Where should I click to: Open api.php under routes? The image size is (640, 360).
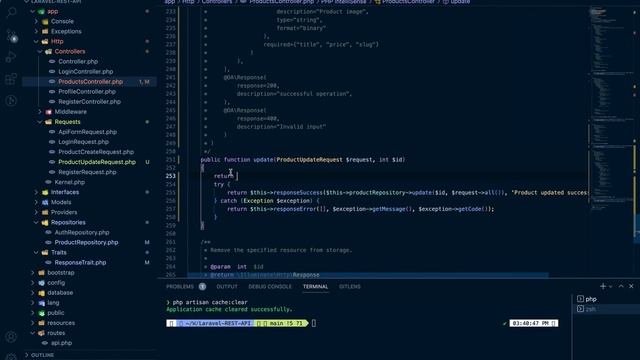coord(61,343)
